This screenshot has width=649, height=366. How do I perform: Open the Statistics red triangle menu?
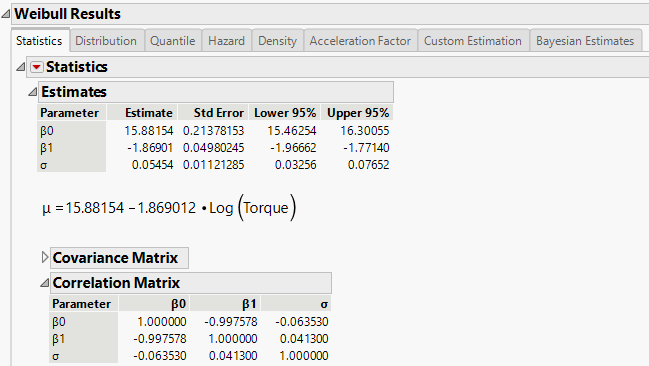pos(36,67)
